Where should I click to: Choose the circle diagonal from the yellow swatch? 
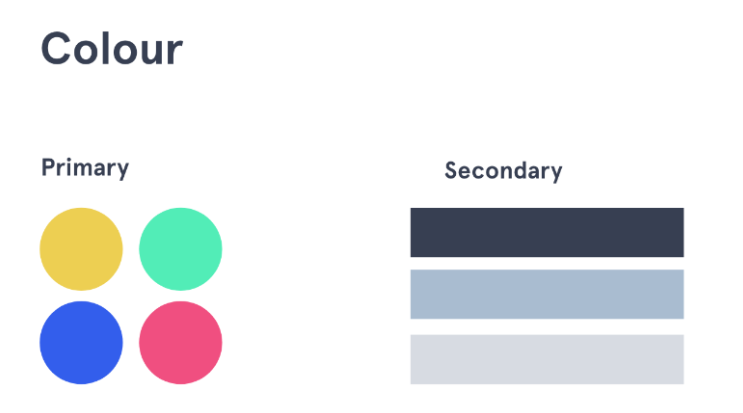(181, 342)
